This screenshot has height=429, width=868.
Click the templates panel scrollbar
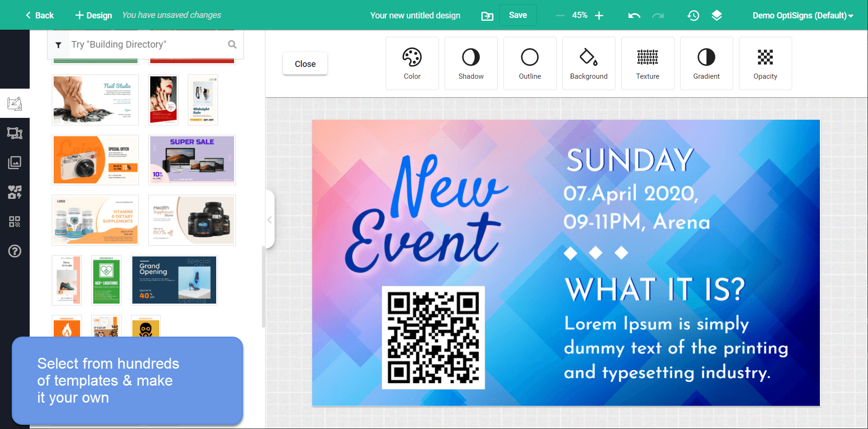pyautogui.click(x=263, y=287)
